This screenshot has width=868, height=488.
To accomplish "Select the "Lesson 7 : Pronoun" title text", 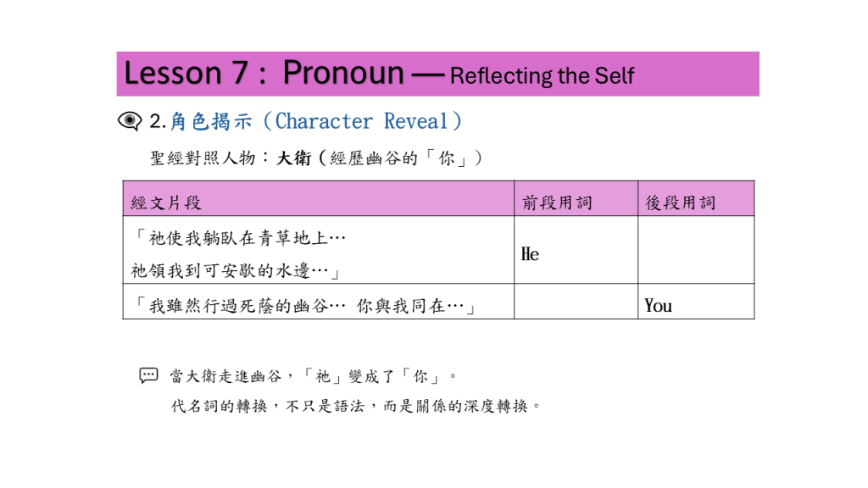I will point(264,74).
